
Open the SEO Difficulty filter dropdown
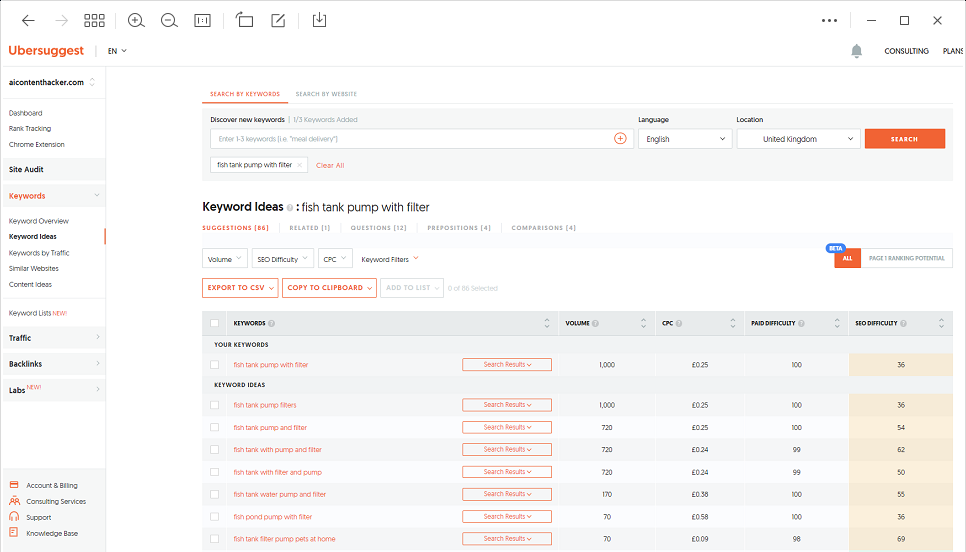[282, 259]
